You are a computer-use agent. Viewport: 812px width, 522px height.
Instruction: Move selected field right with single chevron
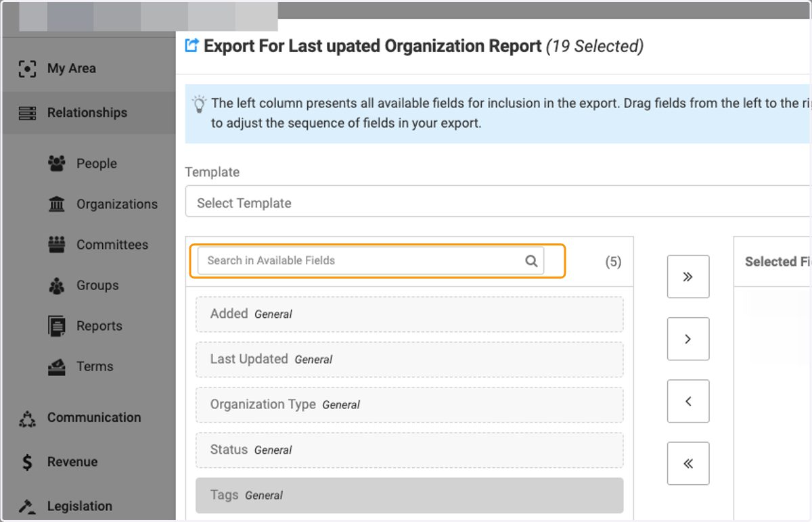tap(688, 339)
